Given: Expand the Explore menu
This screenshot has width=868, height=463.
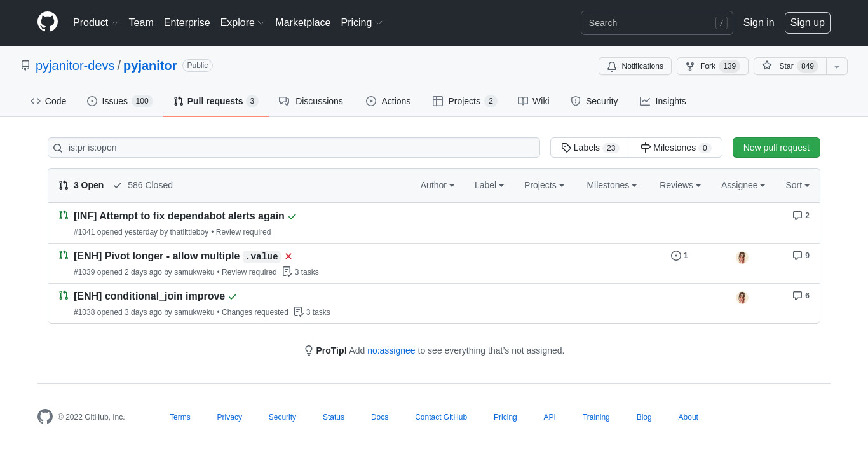Looking at the screenshot, I should pos(243,23).
